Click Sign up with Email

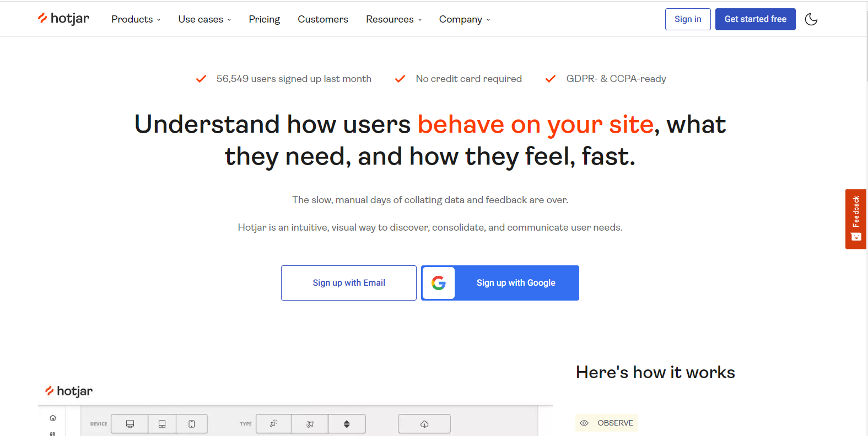click(x=349, y=283)
